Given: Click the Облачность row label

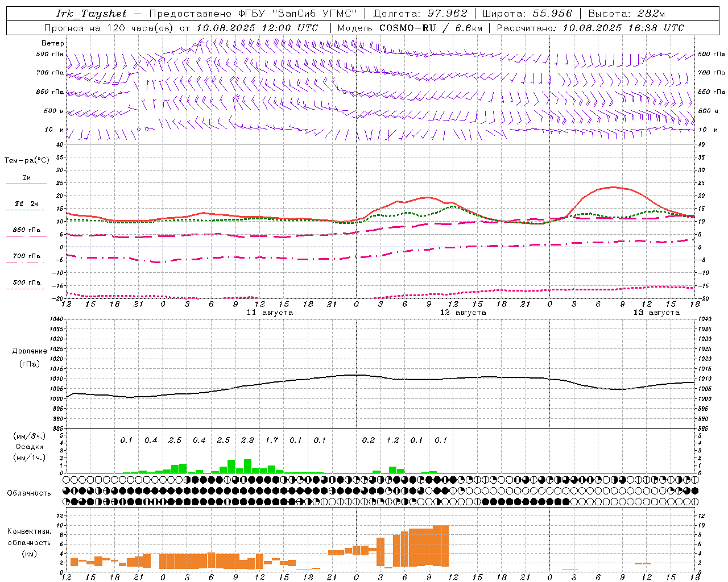Looking at the screenshot, I should (29, 493).
